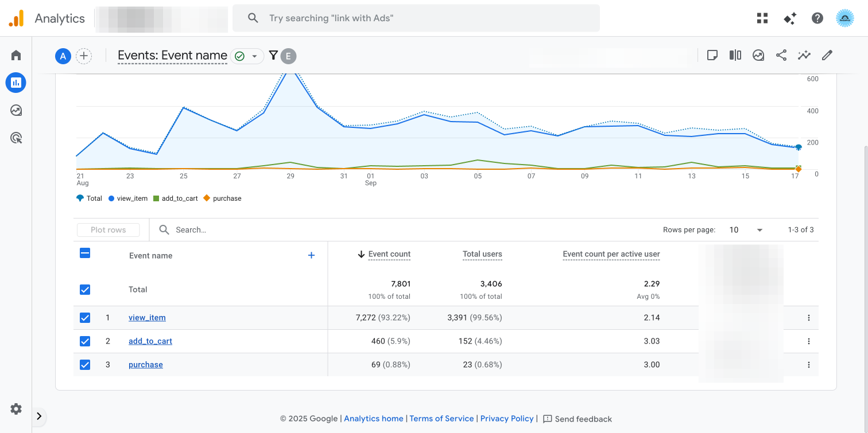868x433 pixels.
Task: Click the pencil Customize report icon
Action: coord(827,55)
